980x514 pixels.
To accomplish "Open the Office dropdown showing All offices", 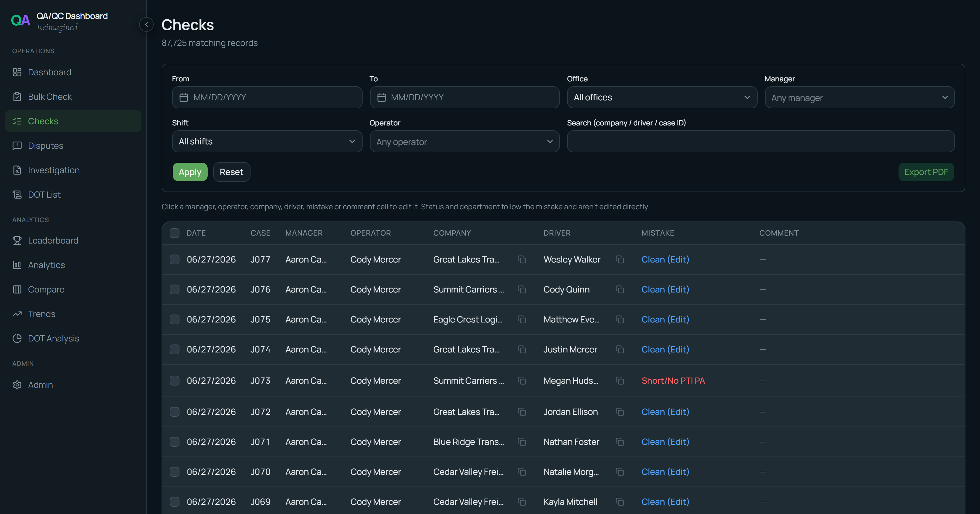I will [x=662, y=97].
